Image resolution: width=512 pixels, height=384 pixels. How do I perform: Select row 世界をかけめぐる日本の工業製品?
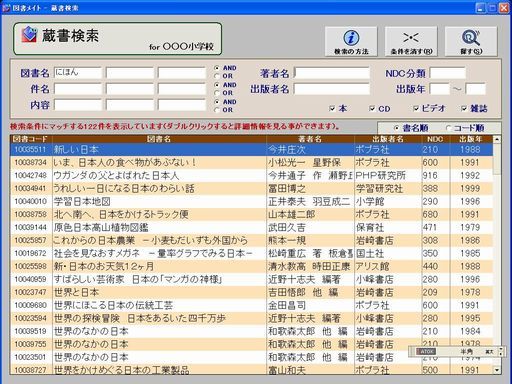pyautogui.click(x=251, y=370)
